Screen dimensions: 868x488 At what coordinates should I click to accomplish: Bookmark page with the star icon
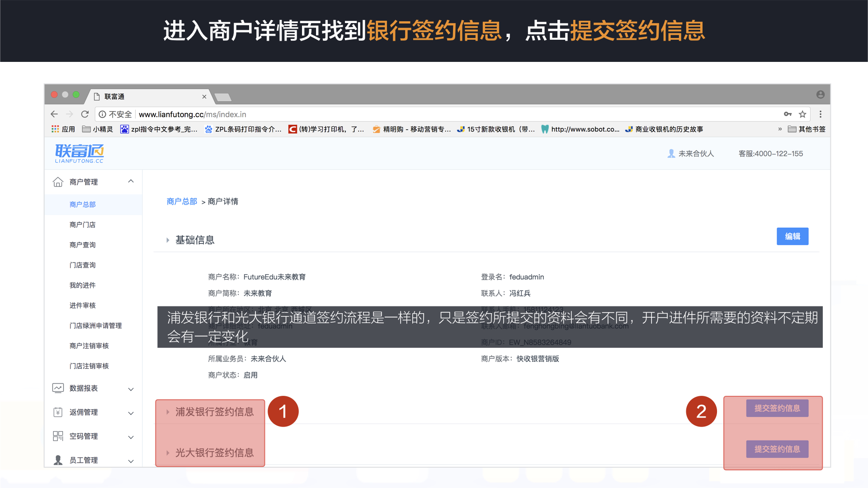click(x=802, y=114)
